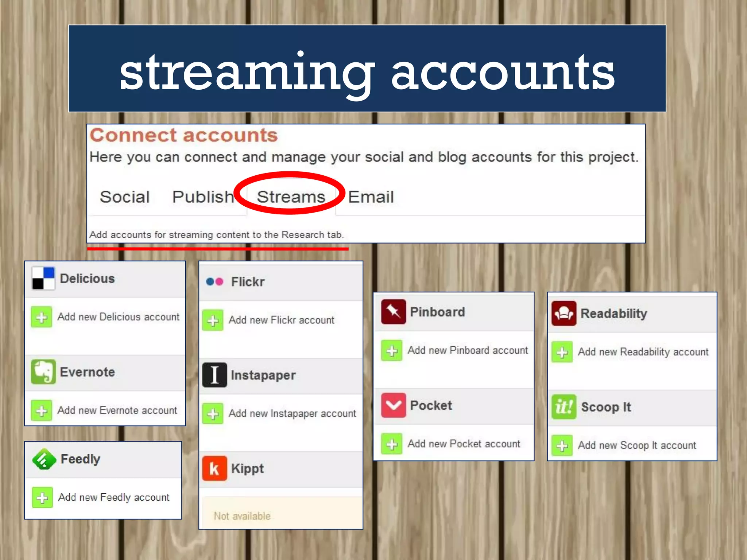This screenshot has height=560, width=747.
Task: Click the Connect accounts heading
Action: point(184,135)
